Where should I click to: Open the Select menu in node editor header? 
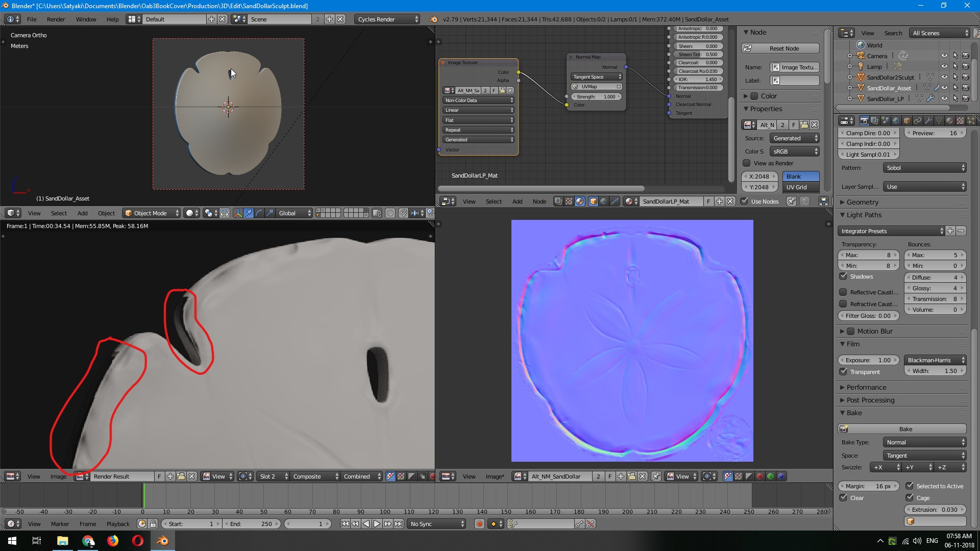coord(493,201)
